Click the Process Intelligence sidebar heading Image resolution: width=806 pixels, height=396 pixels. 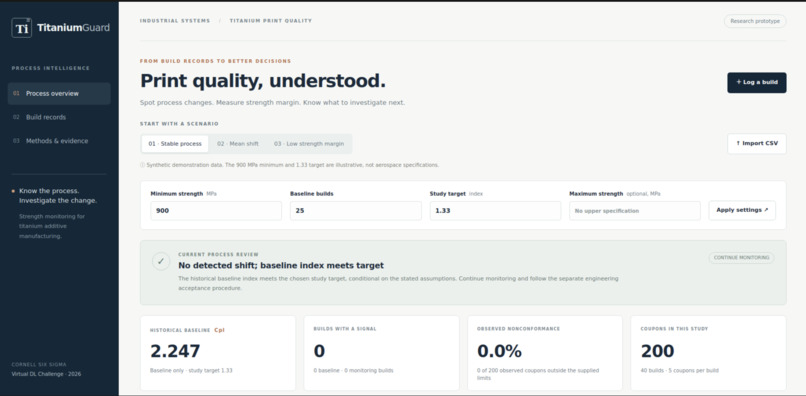(50, 68)
